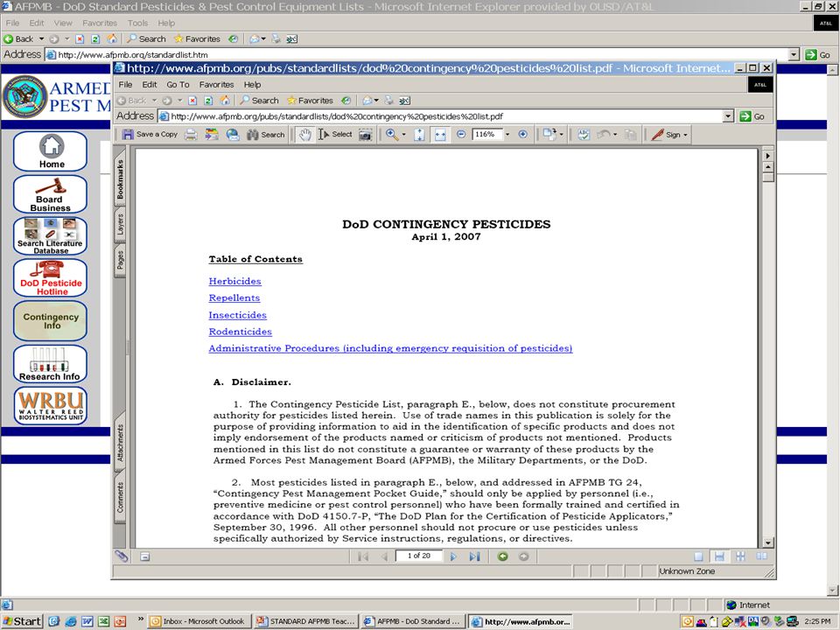840x630 pixels.
Task: Open Research Info sidebar button
Action: 51,364
